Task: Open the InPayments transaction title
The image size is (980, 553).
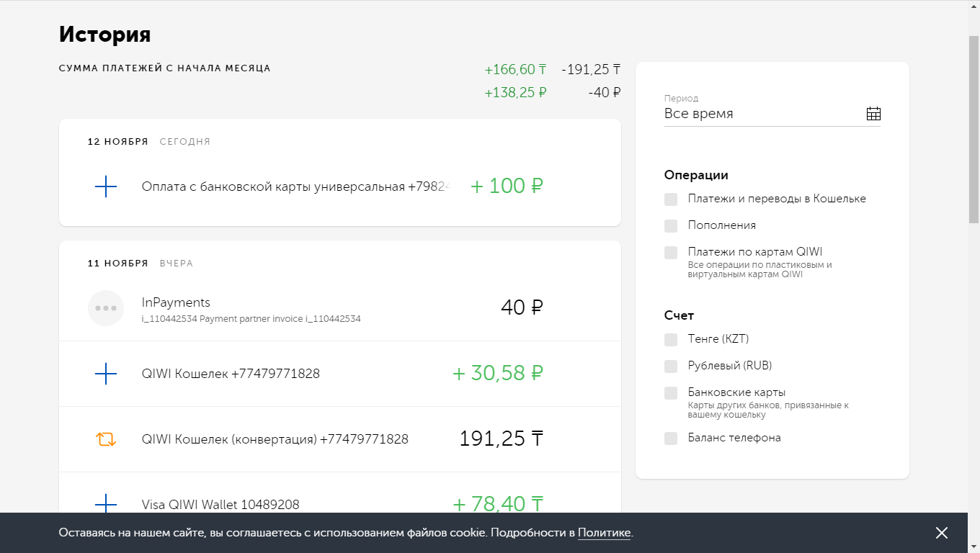Action: [176, 302]
